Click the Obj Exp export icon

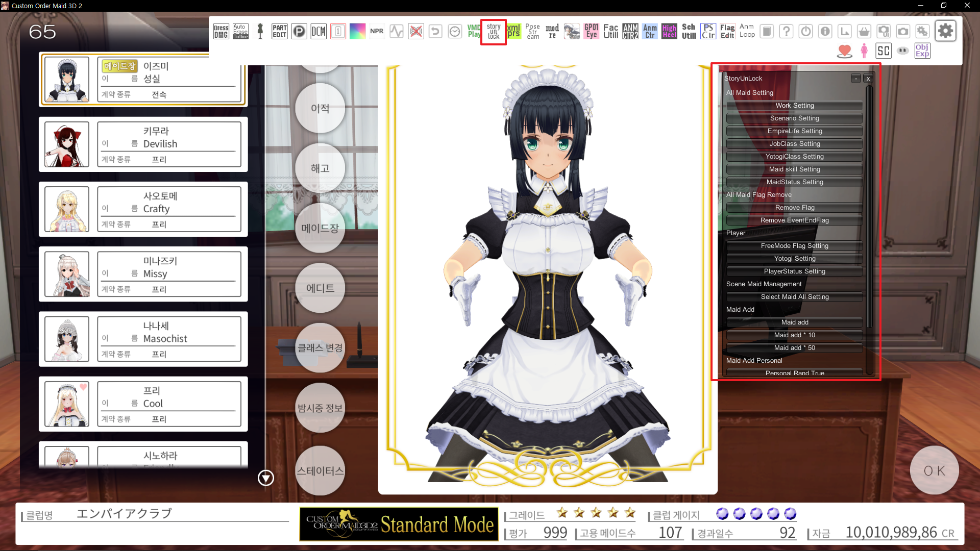[922, 51]
